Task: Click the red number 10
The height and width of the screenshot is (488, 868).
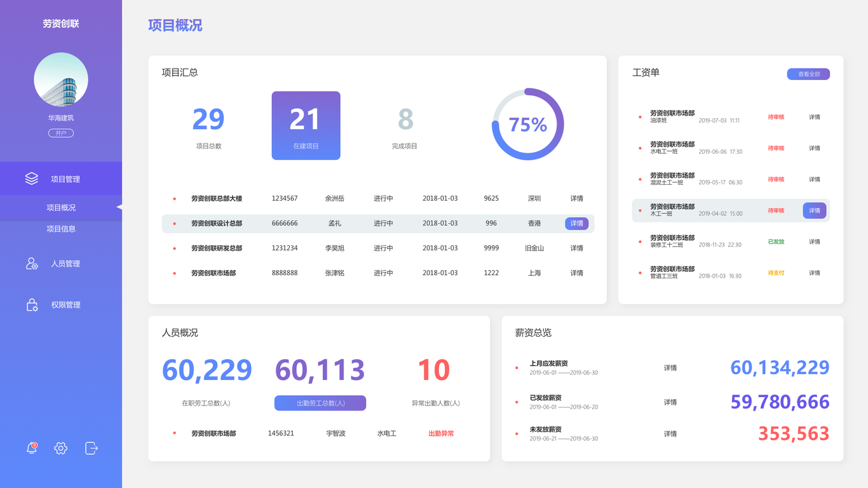Action: click(434, 370)
